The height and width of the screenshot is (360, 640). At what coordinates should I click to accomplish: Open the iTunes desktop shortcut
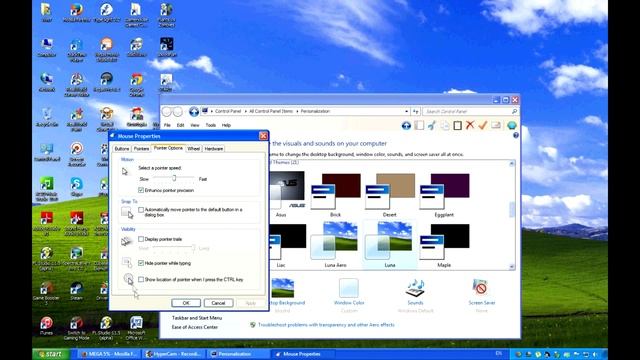pos(47,326)
